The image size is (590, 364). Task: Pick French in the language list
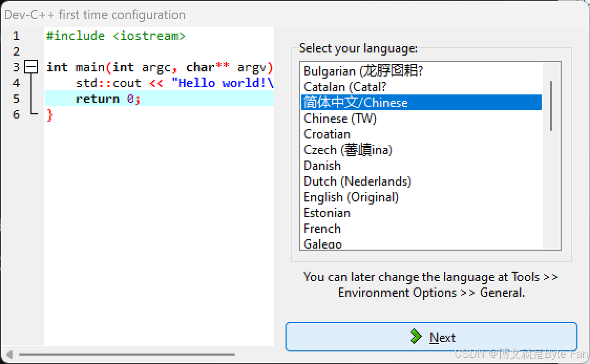(422, 229)
